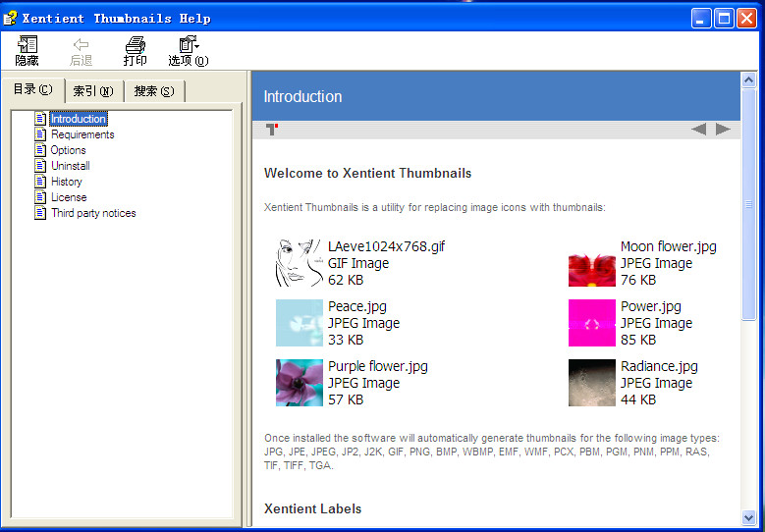Click the Hide (隐藏) toolbar icon
765x532 pixels.
point(27,45)
